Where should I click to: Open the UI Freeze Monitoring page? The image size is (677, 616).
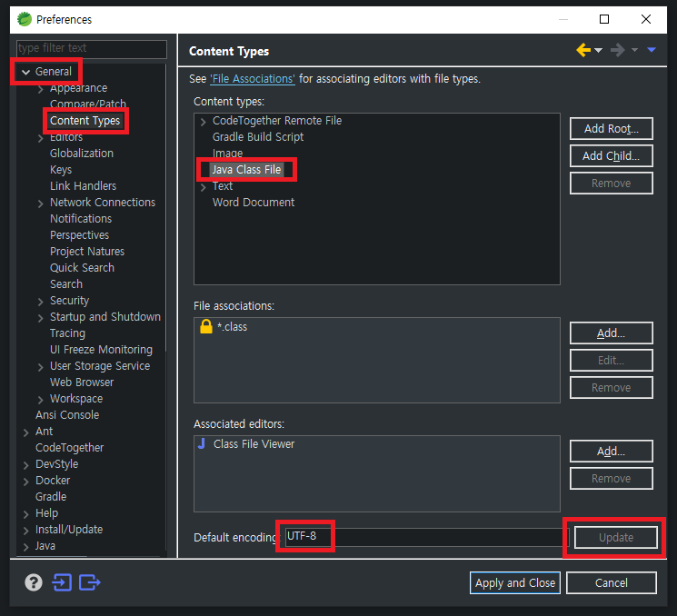click(x=101, y=349)
